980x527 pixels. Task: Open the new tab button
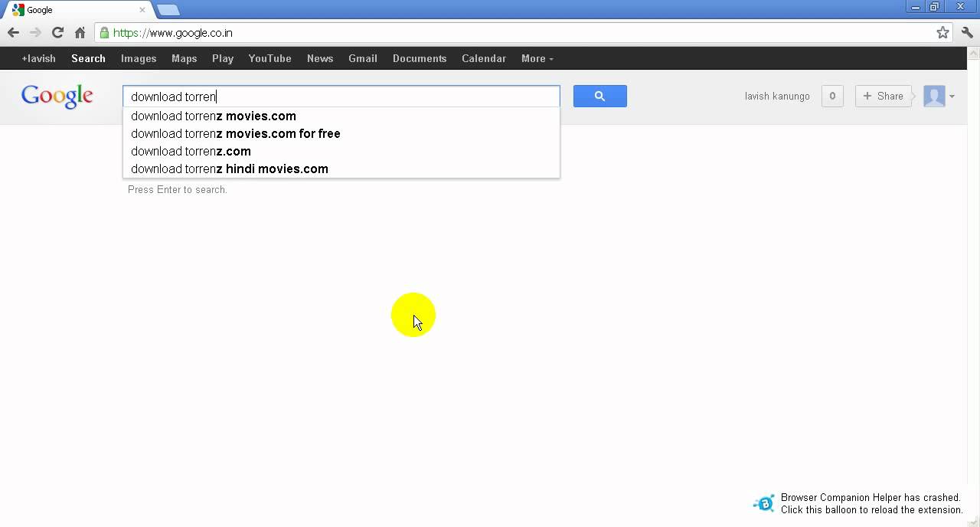pyautogui.click(x=168, y=10)
